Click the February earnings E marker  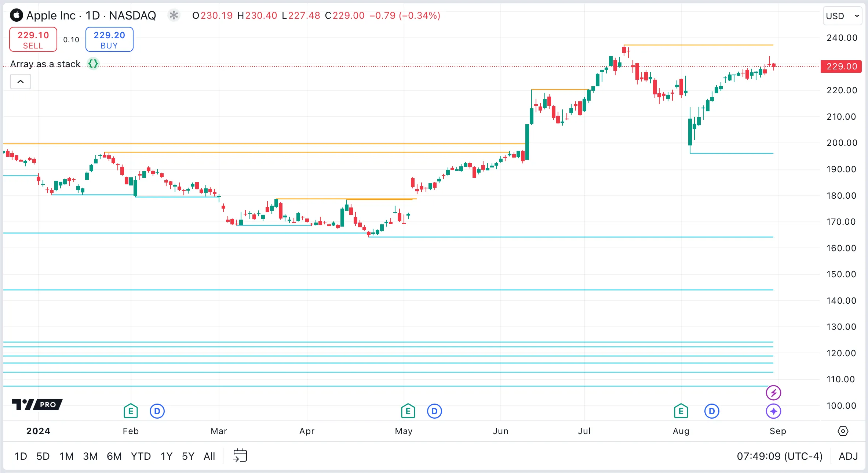[131, 411]
